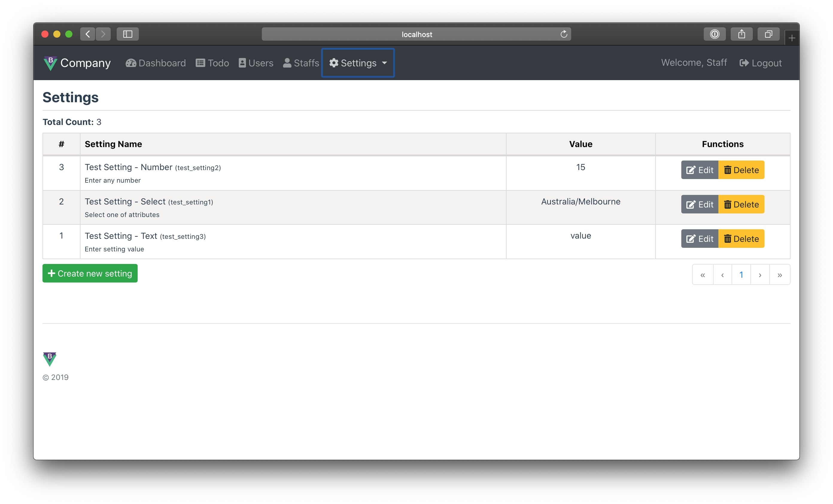Go to next page arrow
The image size is (833, 504).
pyautogui.click(x=760, y=275)
